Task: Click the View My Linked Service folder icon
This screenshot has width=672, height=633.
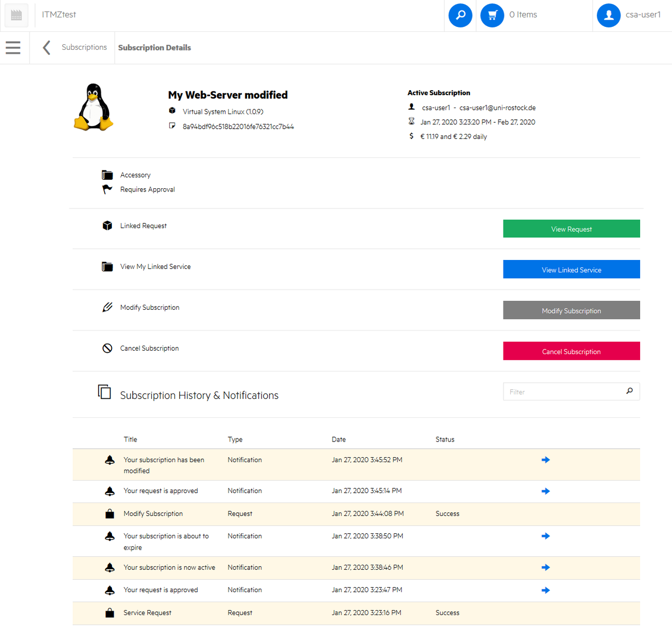Action: [107, 267]
